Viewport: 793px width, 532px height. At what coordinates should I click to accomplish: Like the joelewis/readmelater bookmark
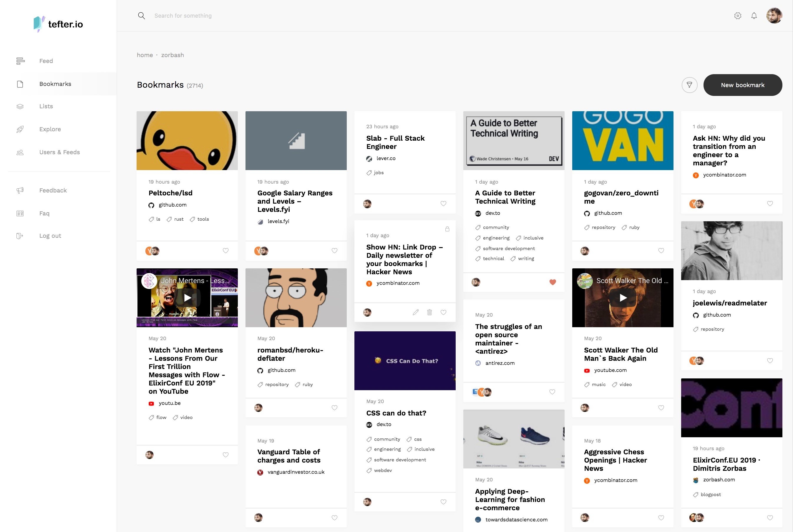(770, 361)
